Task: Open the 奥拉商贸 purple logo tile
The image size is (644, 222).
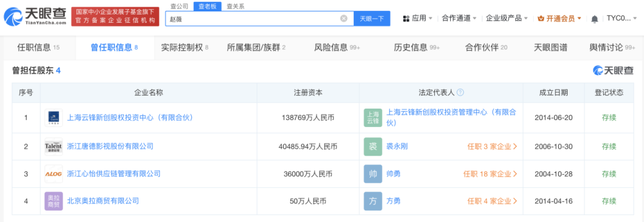Action: pyautogui.click(x=54, y=202)
